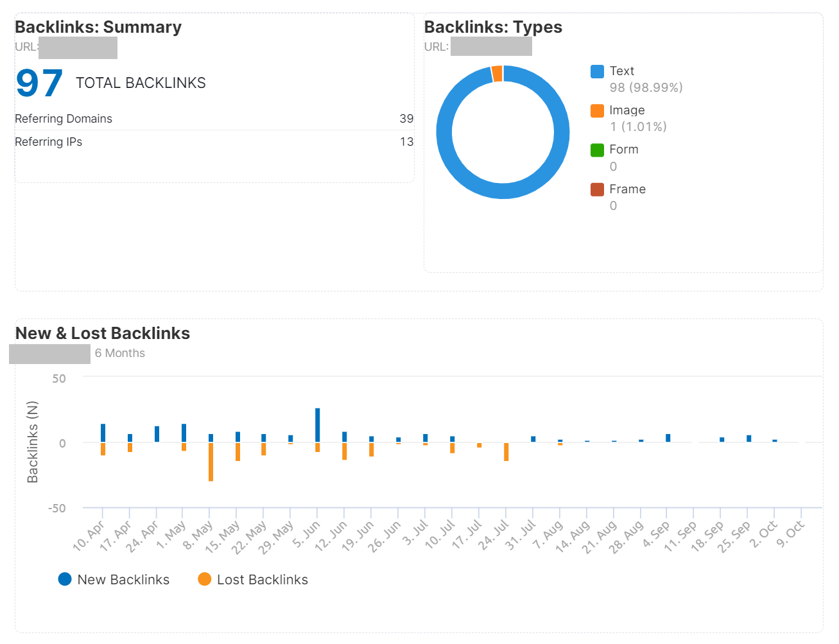Expand the Referring Domains row
Image resolution: width=839 pixels, height=644 pixels.
click(64, 119)
